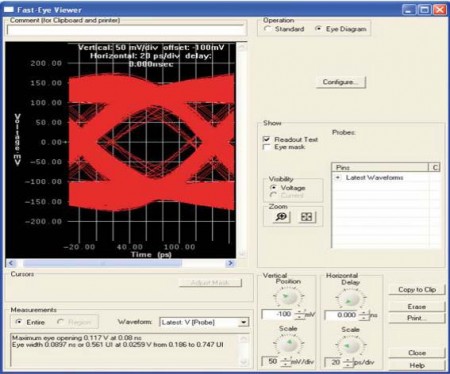Click the zoom-to-fit icon

[x=307, y=217]
